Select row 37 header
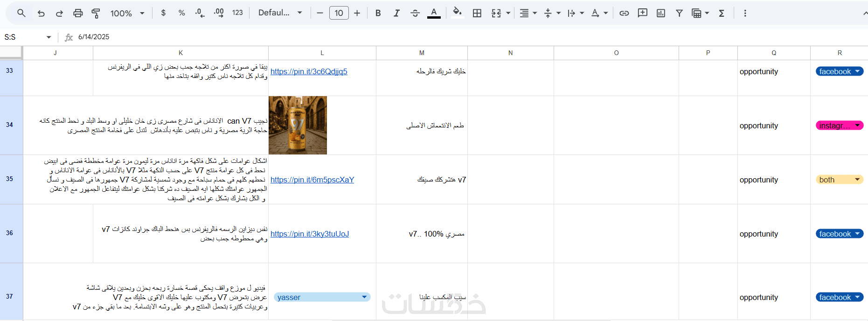 11,292
